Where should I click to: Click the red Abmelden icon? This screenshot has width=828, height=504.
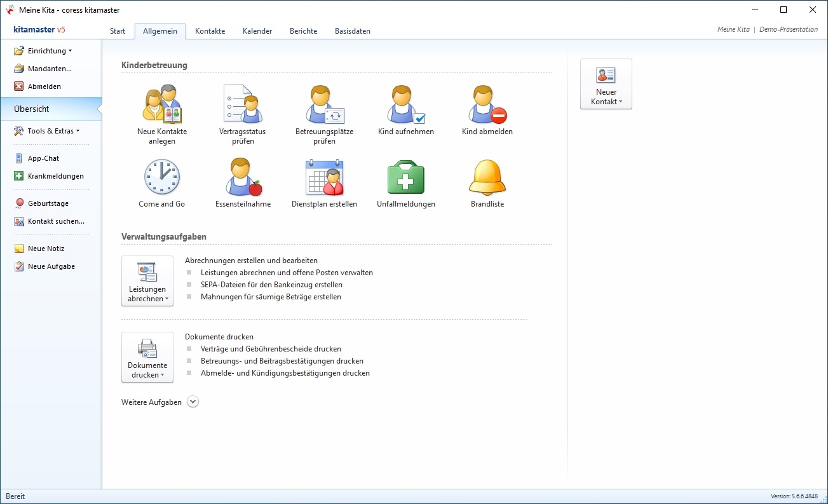point(19,86)
